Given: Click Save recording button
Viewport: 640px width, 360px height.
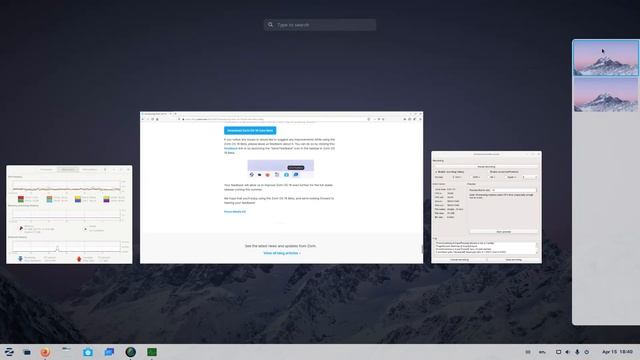Looking at the screenshot, I should pyautogui.click(x=514, y=260).
